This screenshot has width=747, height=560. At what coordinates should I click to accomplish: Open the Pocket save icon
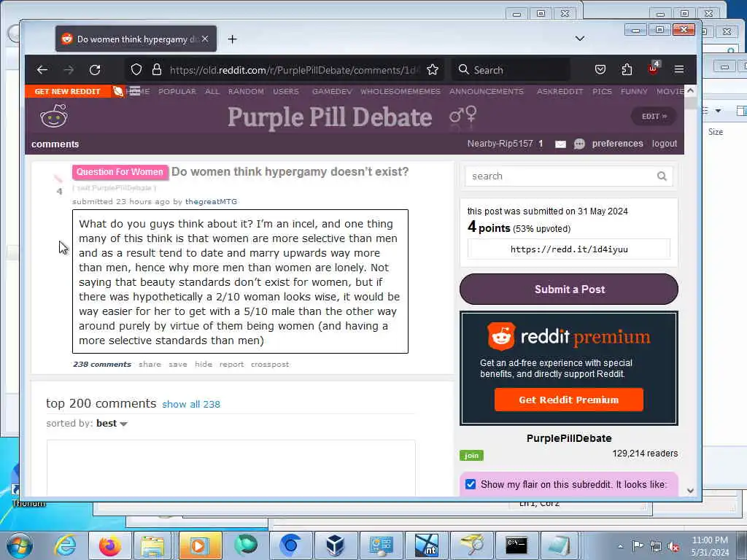pyautogui.click(x=600, y=69)
